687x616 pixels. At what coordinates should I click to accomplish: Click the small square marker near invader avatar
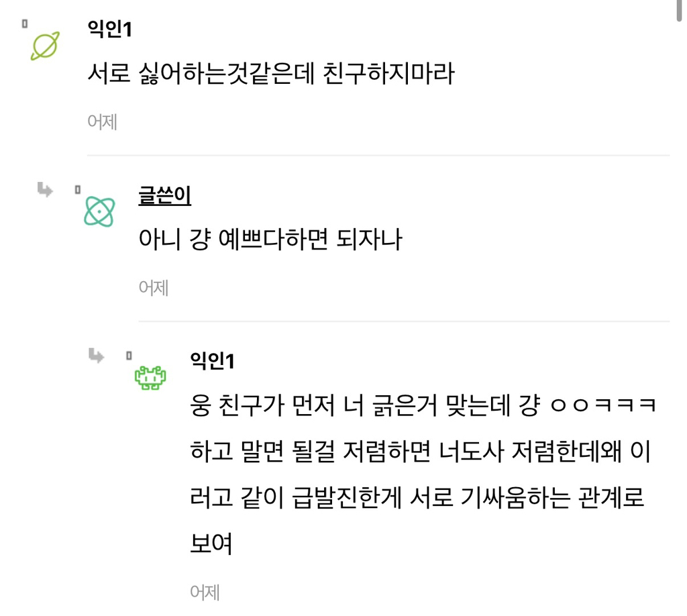pyautogui.click(x=129, y=356)
